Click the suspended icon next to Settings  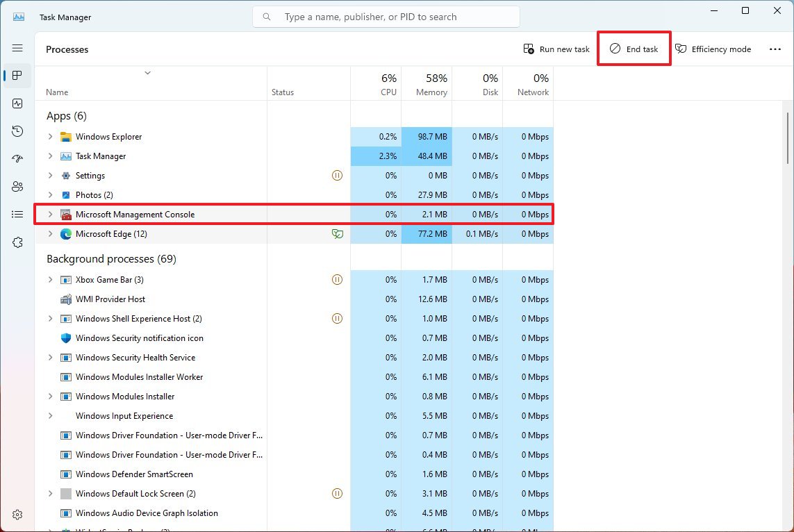click(x=337, y=175)
